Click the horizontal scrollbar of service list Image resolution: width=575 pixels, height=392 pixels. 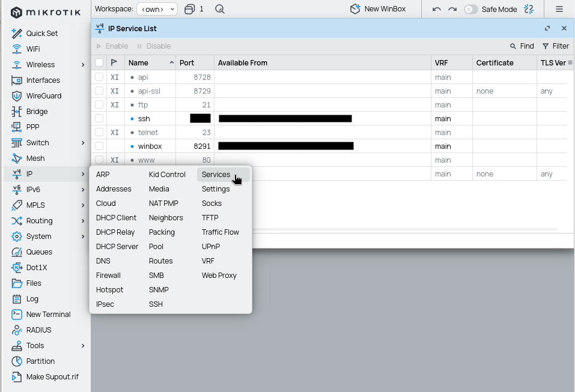(405, 229)
